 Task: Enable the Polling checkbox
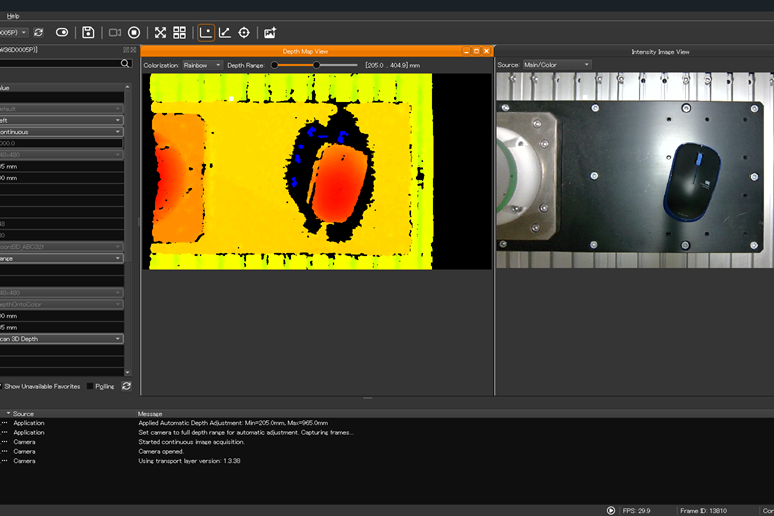(90, 386)
